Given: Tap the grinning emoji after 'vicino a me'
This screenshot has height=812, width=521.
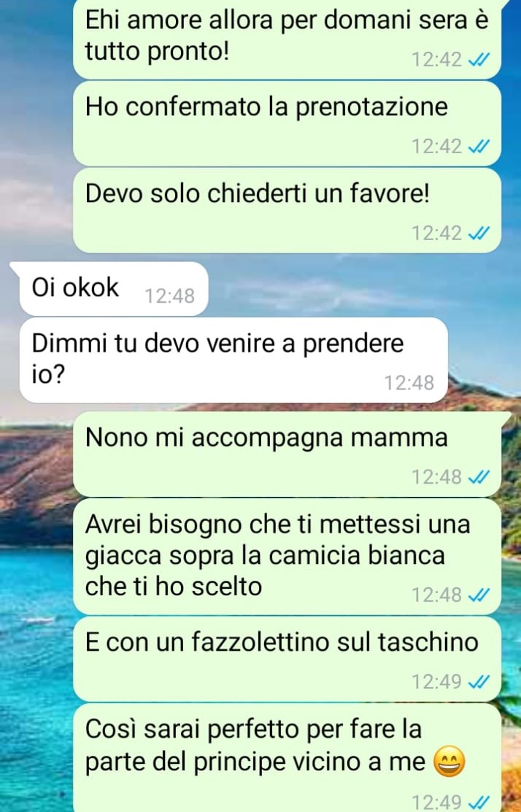Looking at the screenshot, I should [x=449, y=762].
